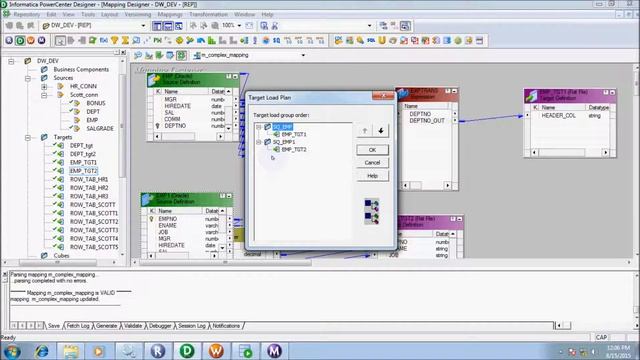Launch Workflow Manager via orange W toolbar icon
640x360 pixels.
tap(31, 40)
